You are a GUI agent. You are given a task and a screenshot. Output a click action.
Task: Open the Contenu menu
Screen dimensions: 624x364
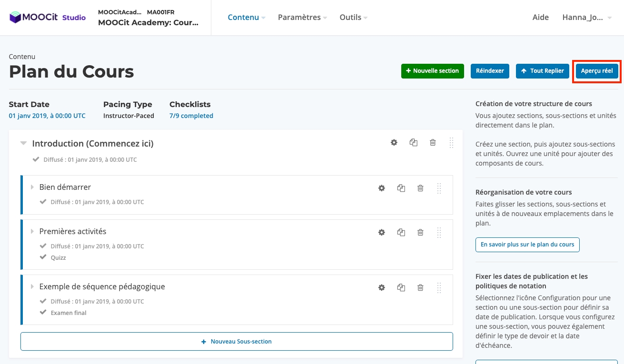point(246,18)
